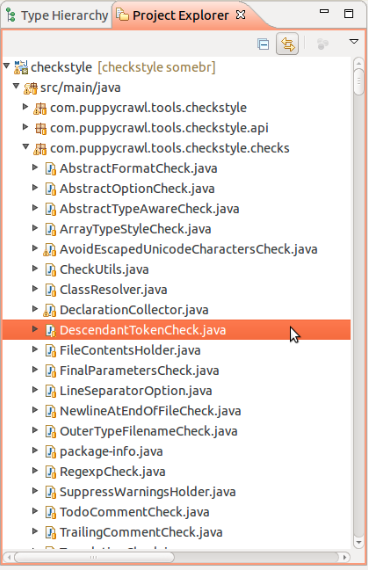Select the checkstyle [checkstyle somebr] project label
Viewport: 368px width, 570px height.
point(123,67)
